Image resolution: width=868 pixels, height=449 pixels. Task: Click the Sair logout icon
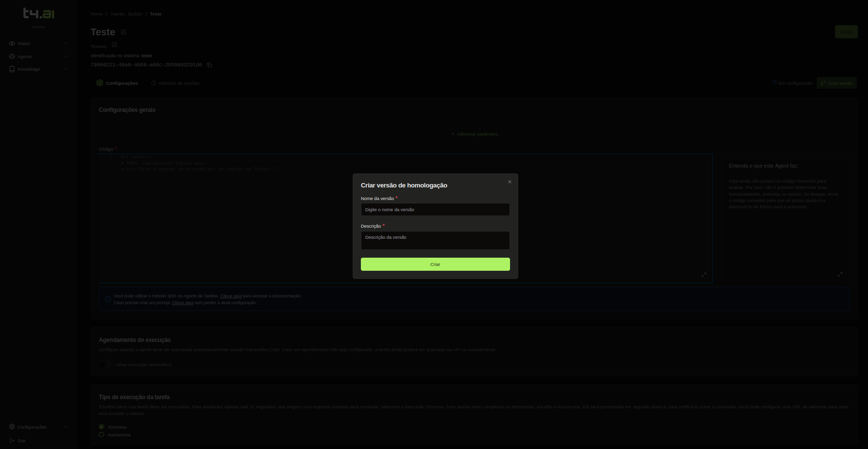12,440
